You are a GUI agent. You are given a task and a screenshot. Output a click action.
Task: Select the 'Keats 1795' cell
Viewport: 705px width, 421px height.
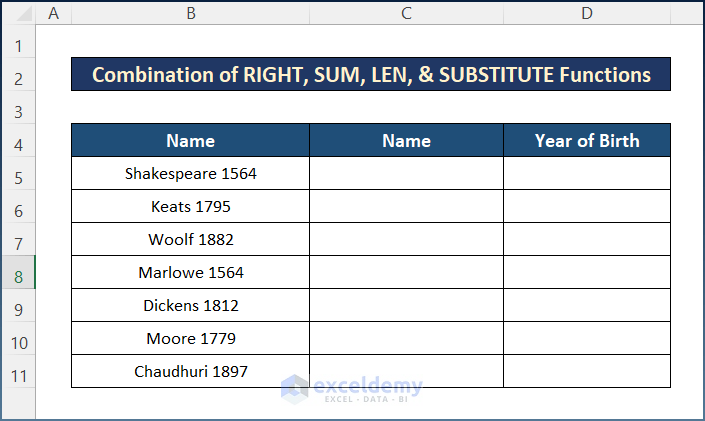pos(190,206)
